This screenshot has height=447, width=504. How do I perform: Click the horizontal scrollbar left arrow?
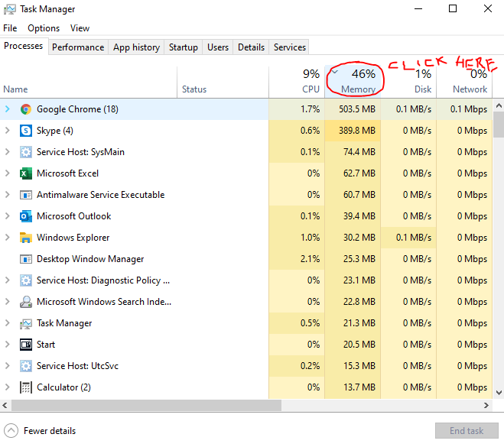coord(5,405)
